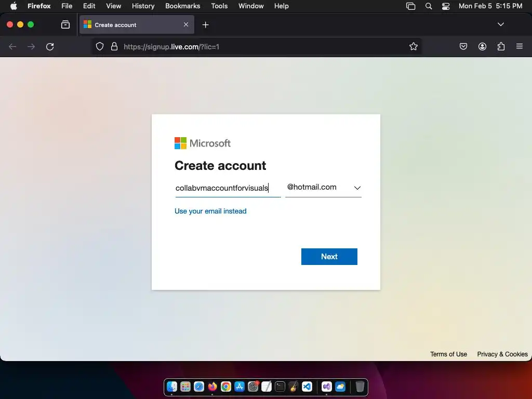The image size is (532, 399).
Task: Open the File menu
Action: coord(66,6)
